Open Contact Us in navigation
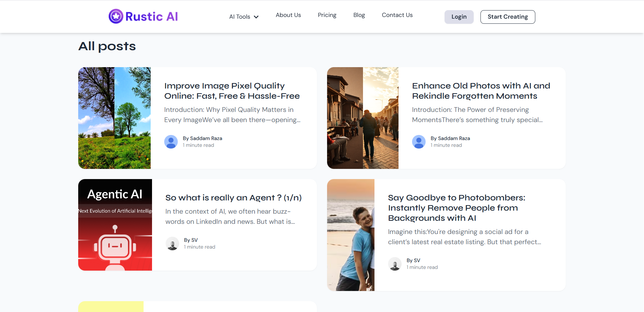This screenshot has height=312, width=644. pyautogui.click(x=397, y=15)
